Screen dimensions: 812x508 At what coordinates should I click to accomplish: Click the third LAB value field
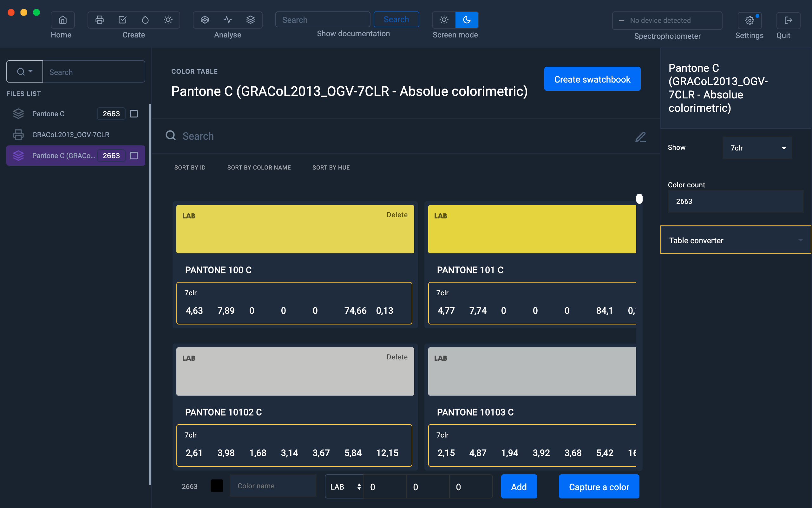click(470, 486)
